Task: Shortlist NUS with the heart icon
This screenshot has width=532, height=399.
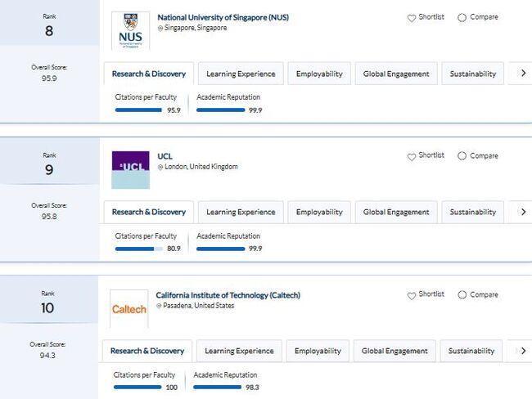Action: tap(412, 17)
